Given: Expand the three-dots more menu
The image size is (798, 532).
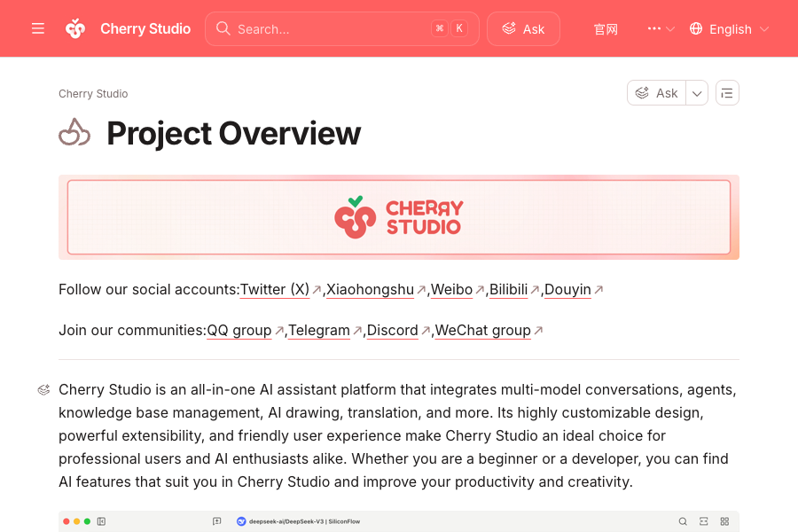Looking at the screenshot, I should click(661, 28).
